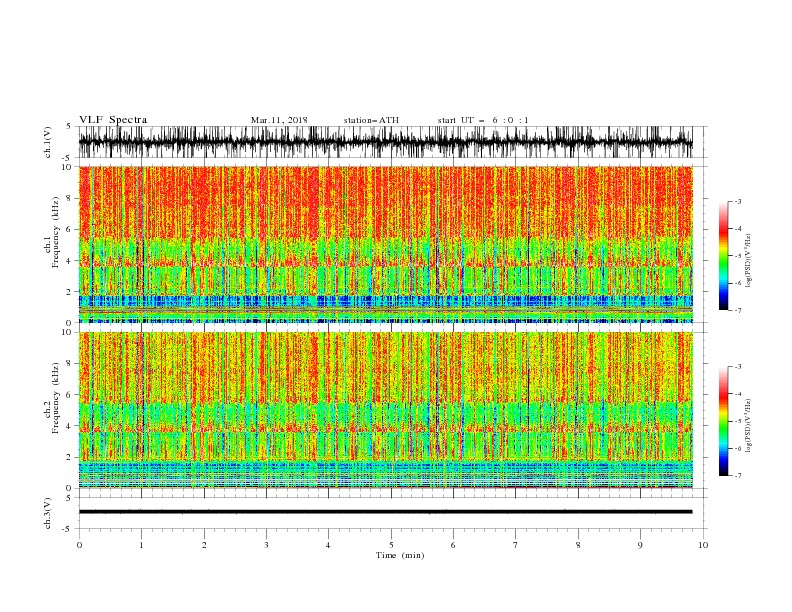Click the "ch.3(V)" axis label

coord(48,513)
